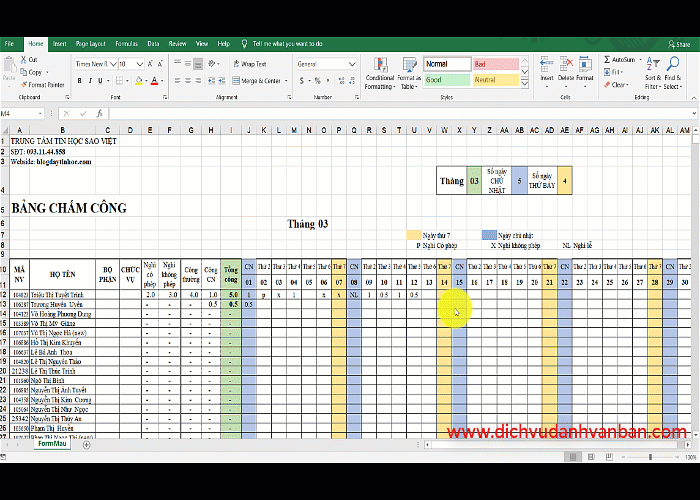
Task: Toggle Bottom Align vertical alignment
Action: click(198, 64)
